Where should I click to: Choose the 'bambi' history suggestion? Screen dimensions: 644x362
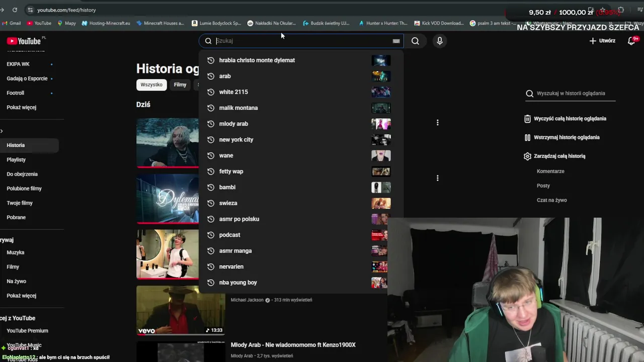(x=301, y=187)
